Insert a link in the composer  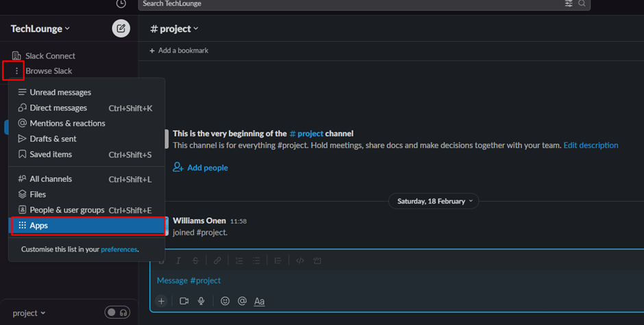[x=217, y=261]
